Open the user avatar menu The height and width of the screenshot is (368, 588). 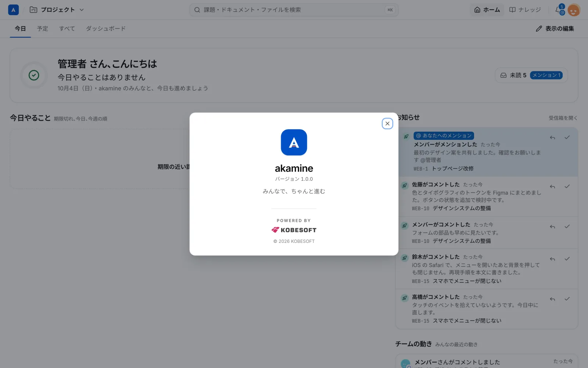click(574, 10)
